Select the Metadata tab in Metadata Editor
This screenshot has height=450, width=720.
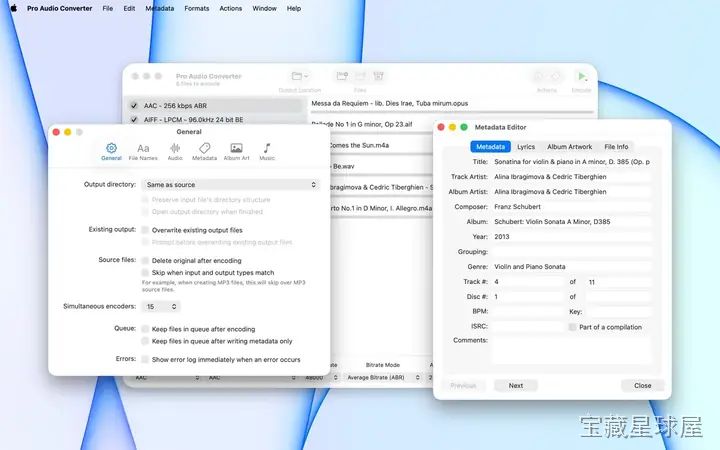(490, 146)
